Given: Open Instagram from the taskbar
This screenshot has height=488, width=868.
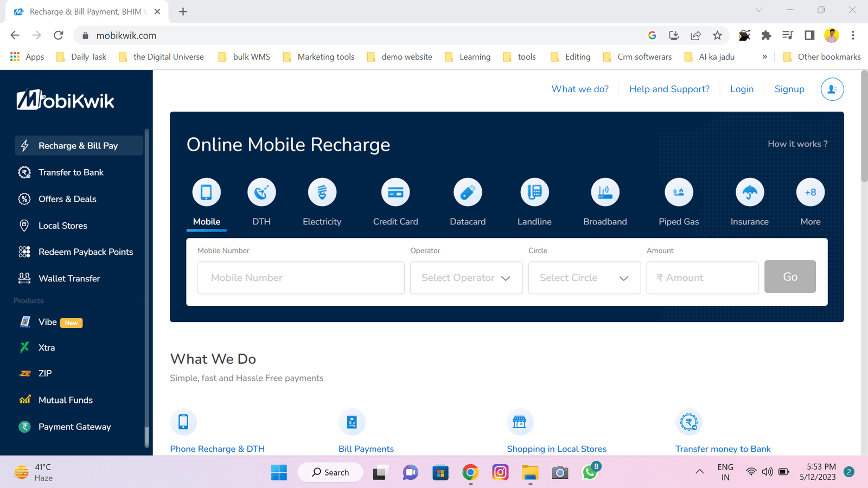Looking at the screenshot, I should (x=500, y=472).
